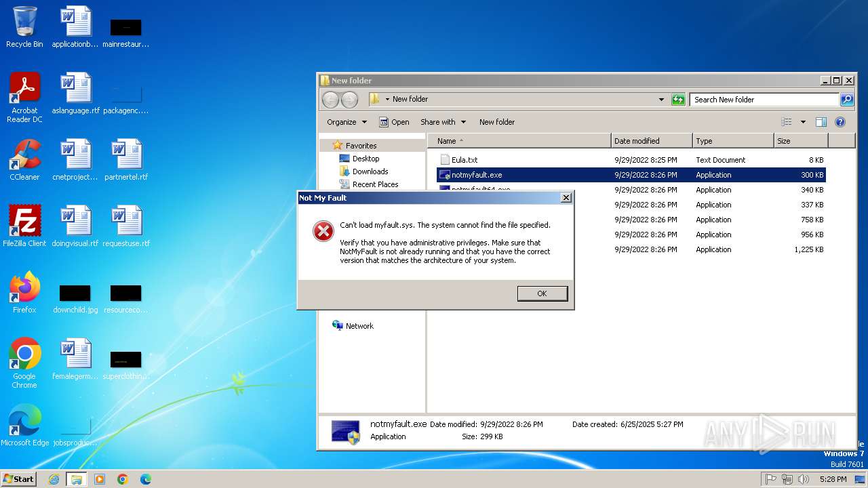868x488 pixels.
Task: Select the Firefox desktop shortcut
Action: [24, 293]
